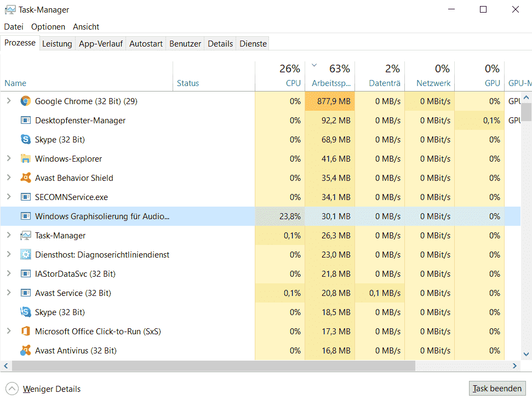Open the Optionen menu
Viewport: 532px width, 405px height.
[48, 27]
